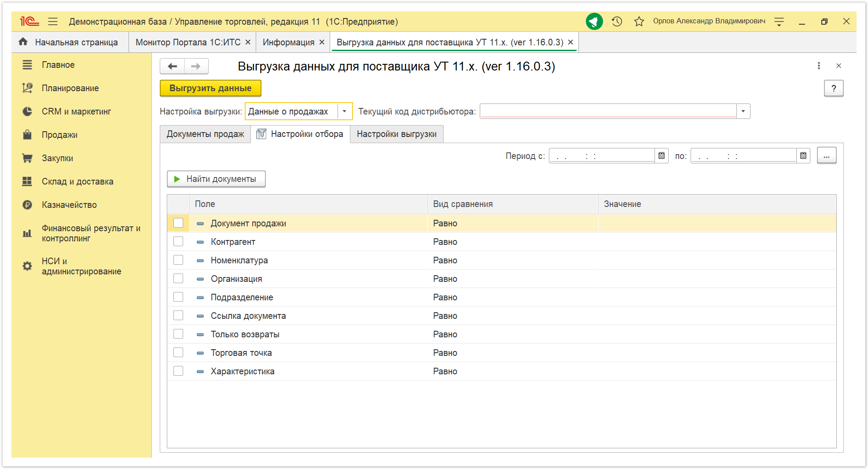The width and height of the screenshot is (868, 469).
Task: Enable the Номенклатура filter checkbox
Action: coord(178,260)
